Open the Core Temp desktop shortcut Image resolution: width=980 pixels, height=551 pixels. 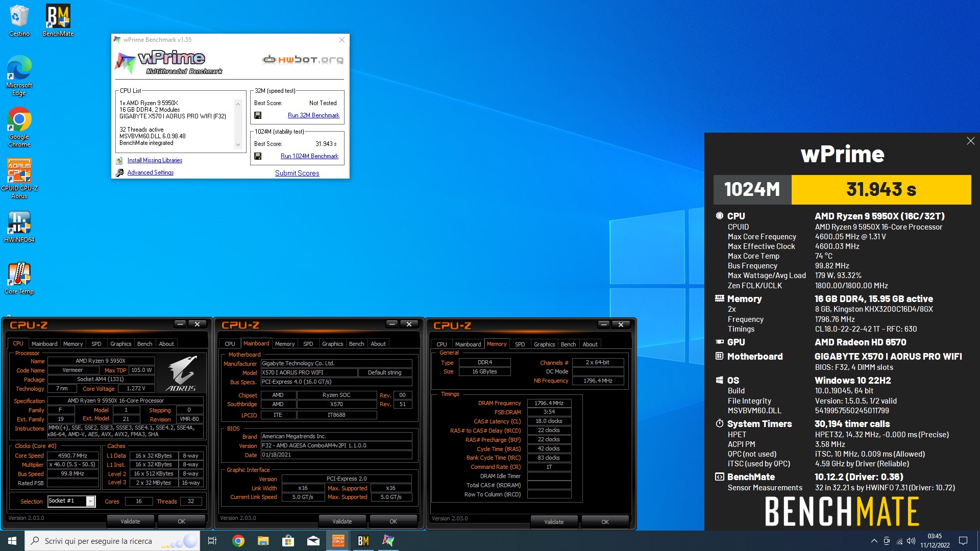point(19,278)
